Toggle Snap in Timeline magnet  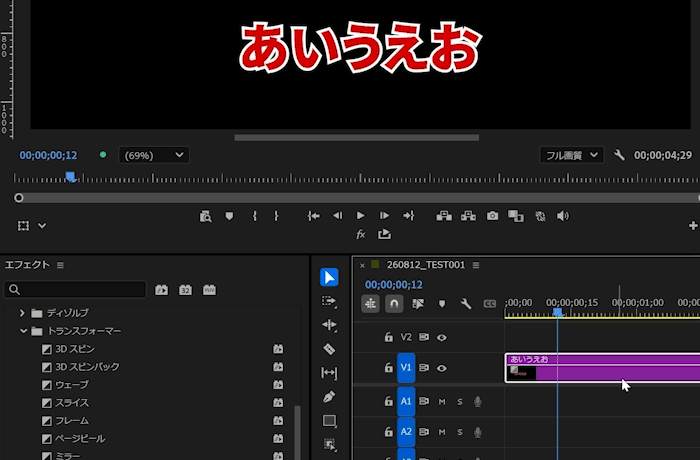point(394,304)
